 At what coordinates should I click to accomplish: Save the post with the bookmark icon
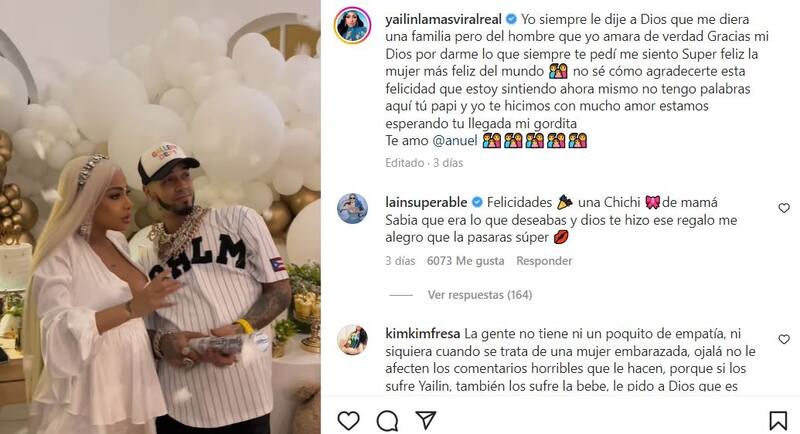[x=778, y=421]
